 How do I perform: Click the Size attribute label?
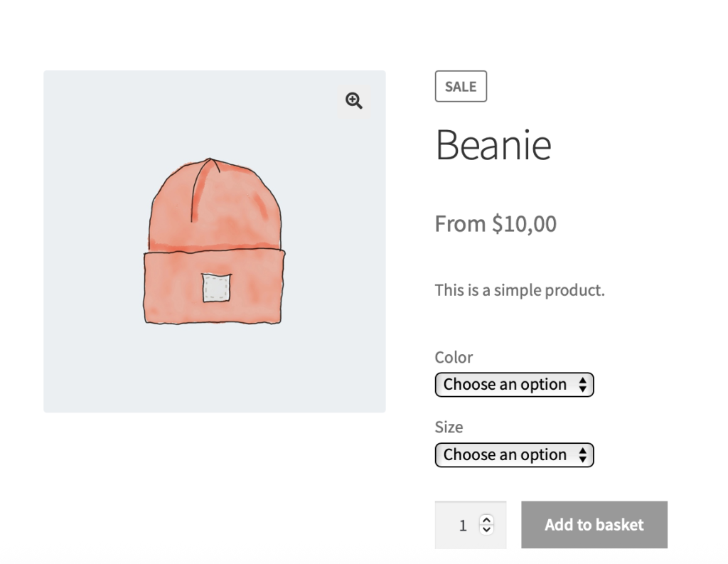pyautogui.click(x=449, y=427)
